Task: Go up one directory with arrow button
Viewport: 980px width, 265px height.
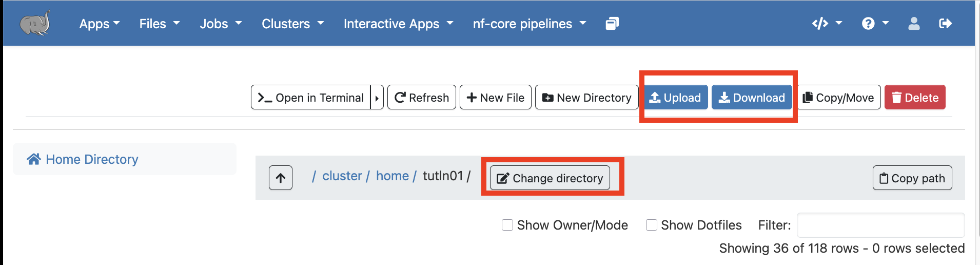Action: 281,178
